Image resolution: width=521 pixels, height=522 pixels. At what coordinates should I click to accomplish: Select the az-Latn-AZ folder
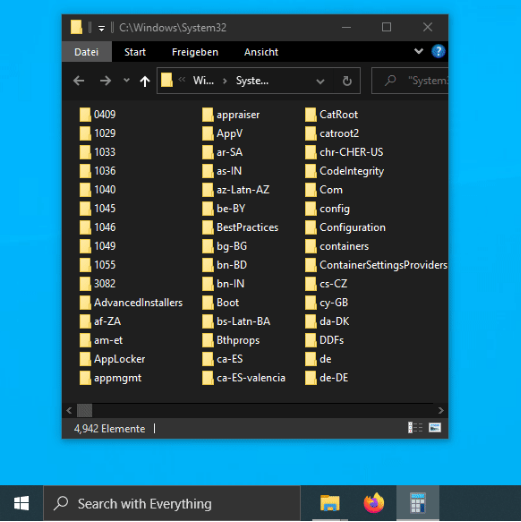tap(236, 190)
